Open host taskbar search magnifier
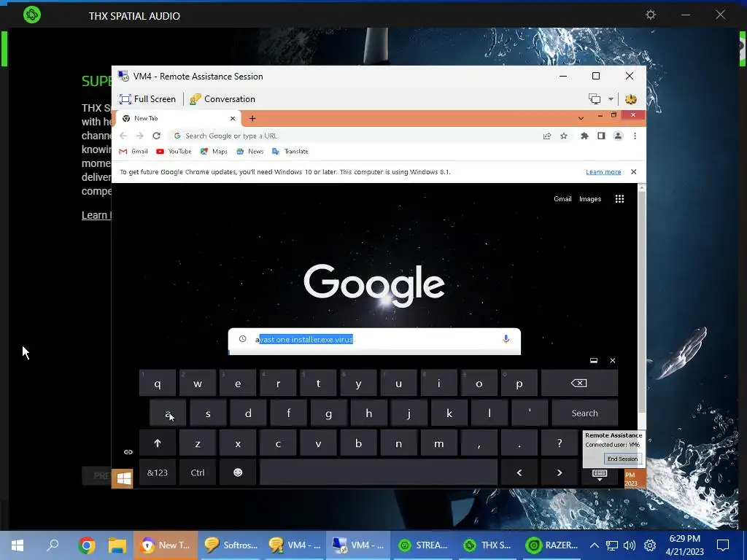The image size is (747, 560). [x=53, y=545]
